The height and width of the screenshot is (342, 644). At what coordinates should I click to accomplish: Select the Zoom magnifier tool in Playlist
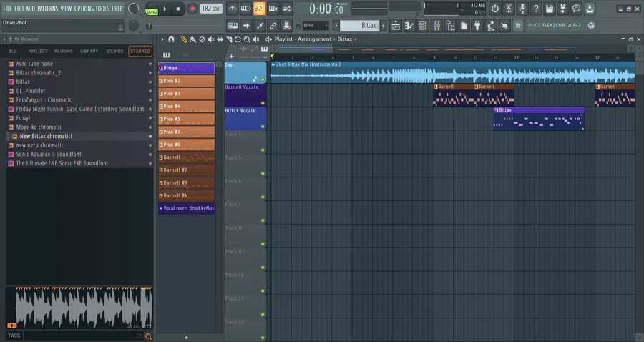(247, 39)
